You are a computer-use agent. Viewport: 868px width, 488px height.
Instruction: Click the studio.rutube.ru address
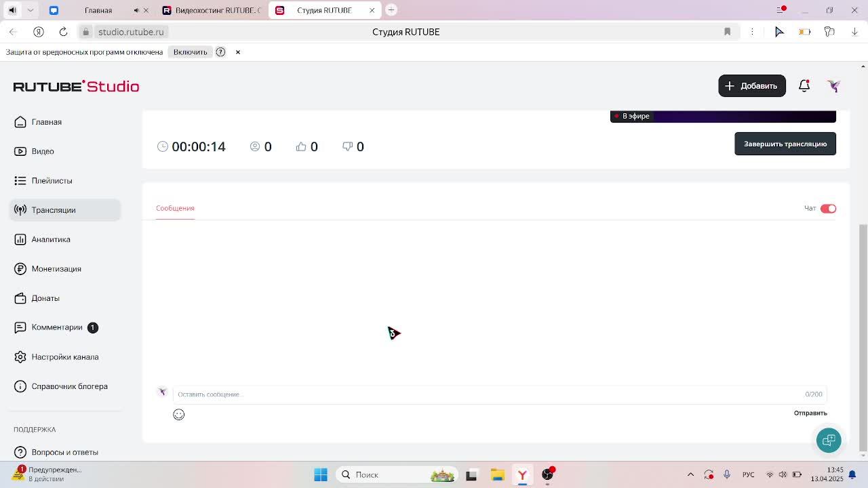tap(131, 32)
